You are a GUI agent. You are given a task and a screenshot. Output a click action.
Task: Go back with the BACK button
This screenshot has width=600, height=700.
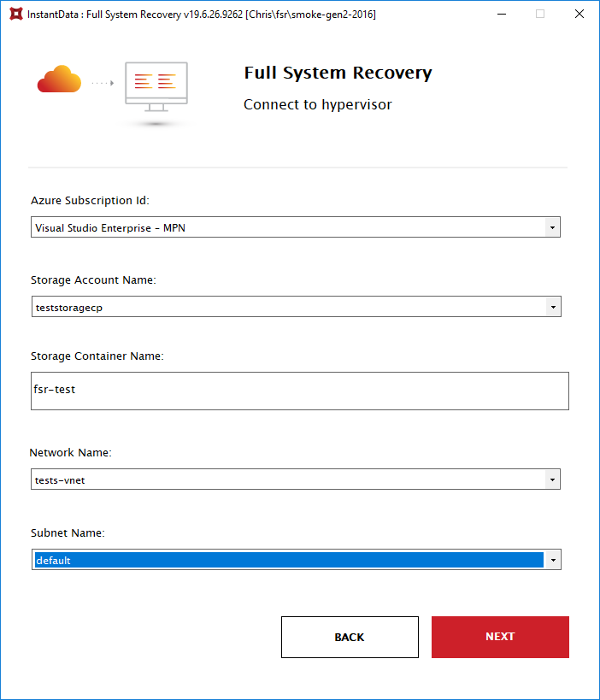coord(350,637)
